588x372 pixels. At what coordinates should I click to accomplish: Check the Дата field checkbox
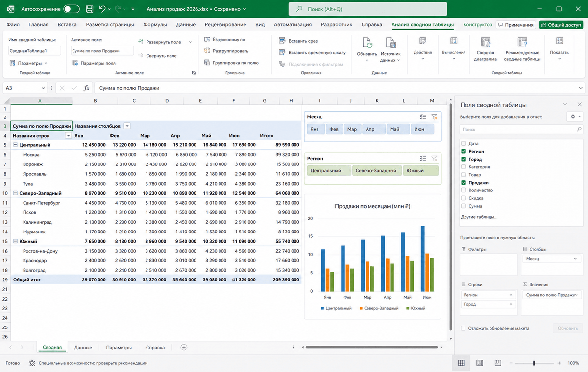pyautogui.click(x=464, y=143)
